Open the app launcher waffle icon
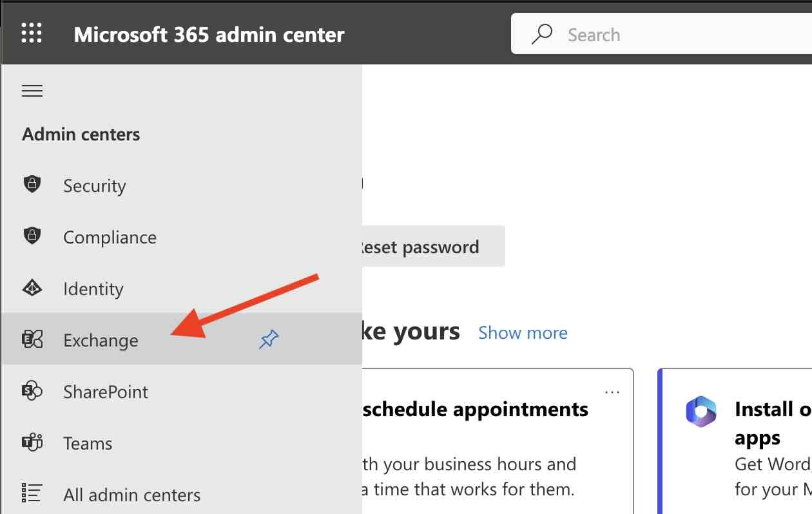This screenshot has height=514, width=812. 30,33
